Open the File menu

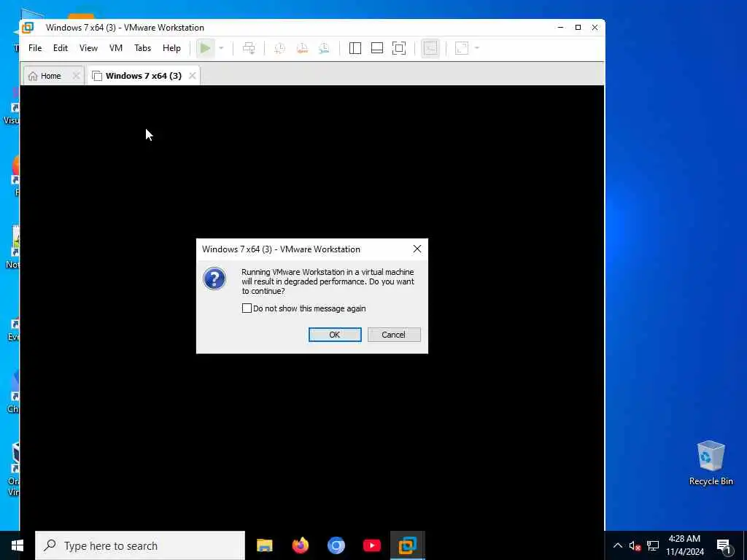pos(35,48)
